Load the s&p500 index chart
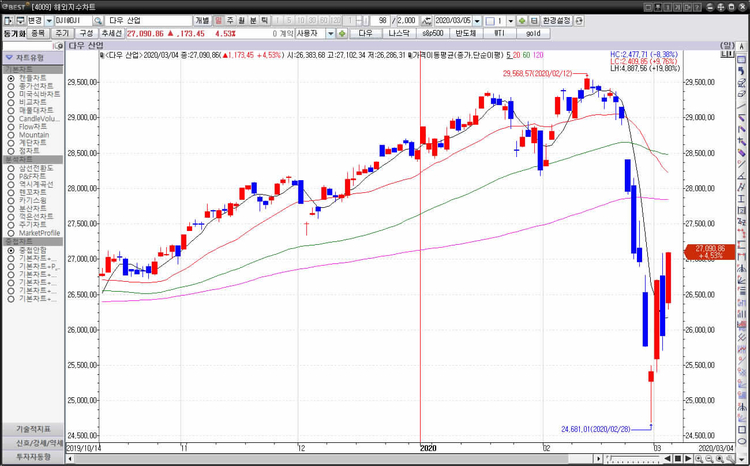Screen dimensions: 750x466 432,33
